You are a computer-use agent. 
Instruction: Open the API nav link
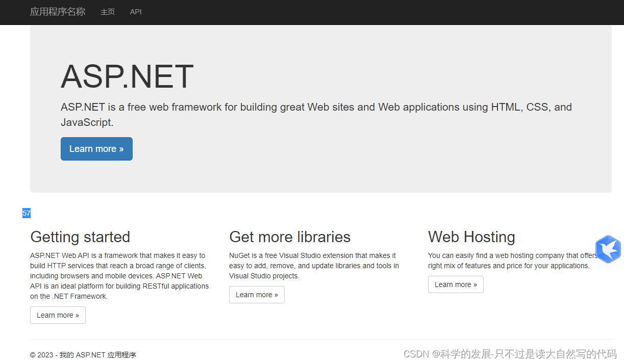click(136, 12)
